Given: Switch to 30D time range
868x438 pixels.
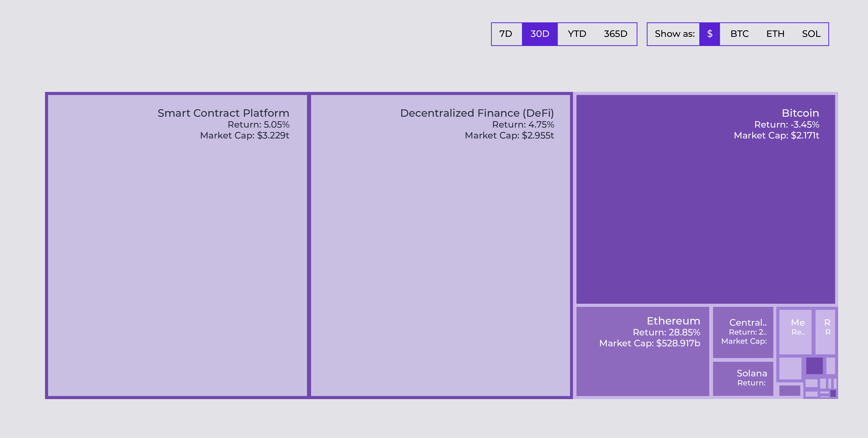Looking at the screenshot, I should coord(539,34).
